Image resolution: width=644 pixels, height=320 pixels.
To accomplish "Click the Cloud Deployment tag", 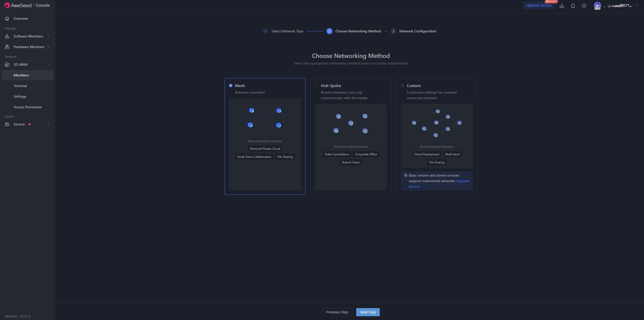I will (426, 154).
